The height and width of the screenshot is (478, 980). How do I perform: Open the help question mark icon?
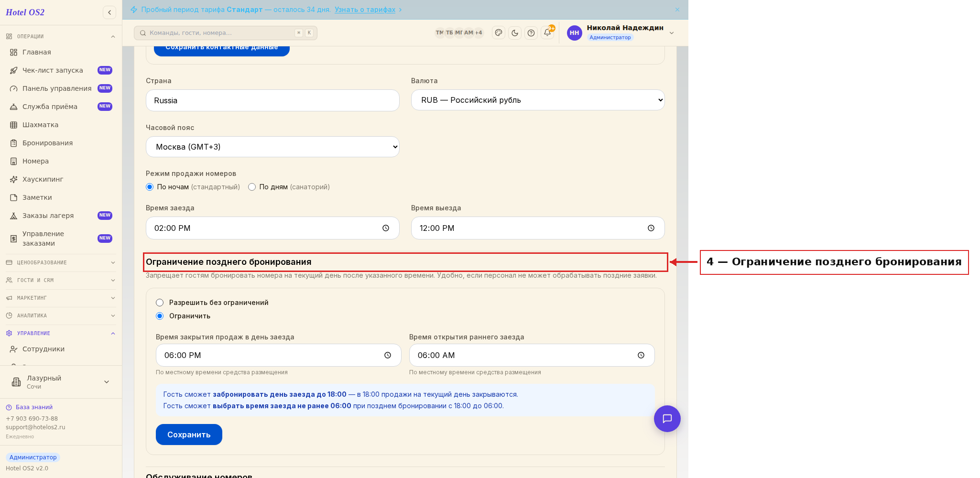(531, 33)
